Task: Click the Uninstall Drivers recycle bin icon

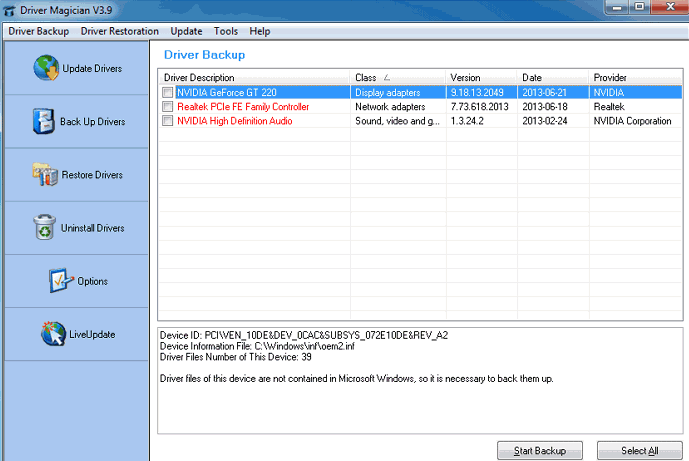Action: 45,228
